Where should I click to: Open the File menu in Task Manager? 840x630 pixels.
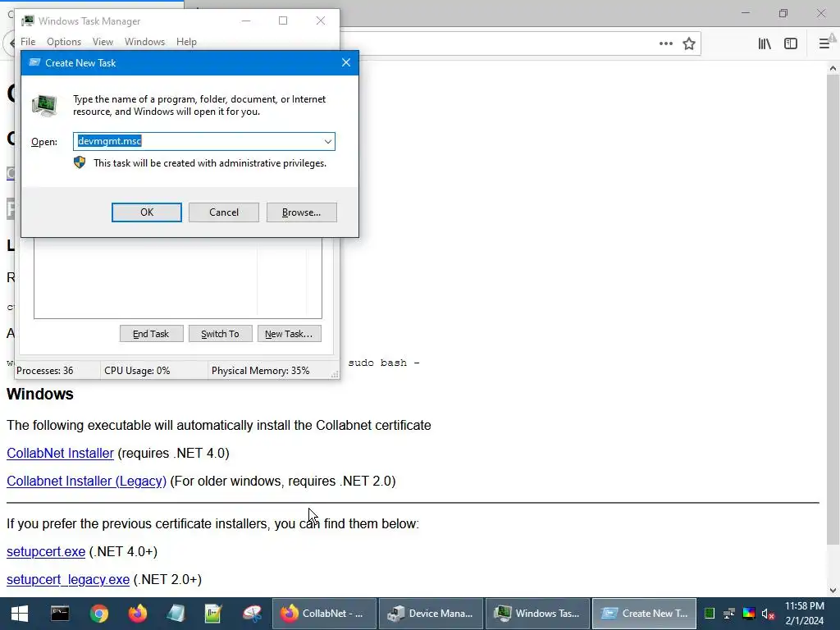point(28,42)
